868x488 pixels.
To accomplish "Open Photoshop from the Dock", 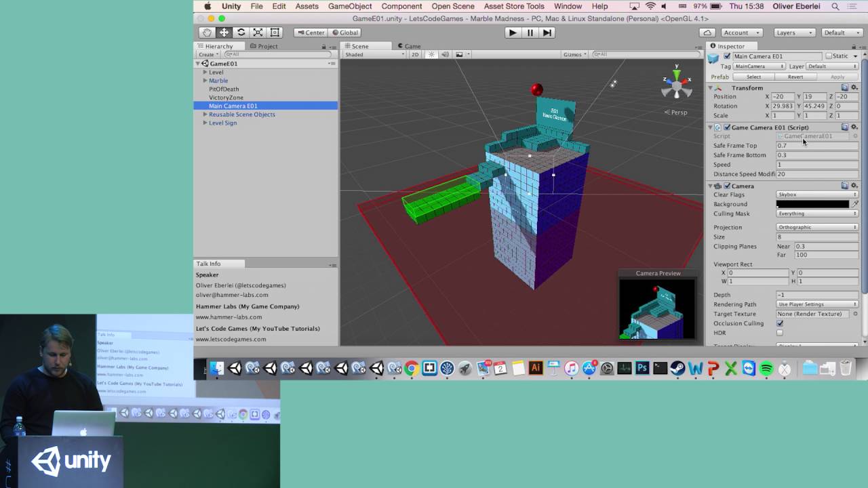I will (642, 369).
